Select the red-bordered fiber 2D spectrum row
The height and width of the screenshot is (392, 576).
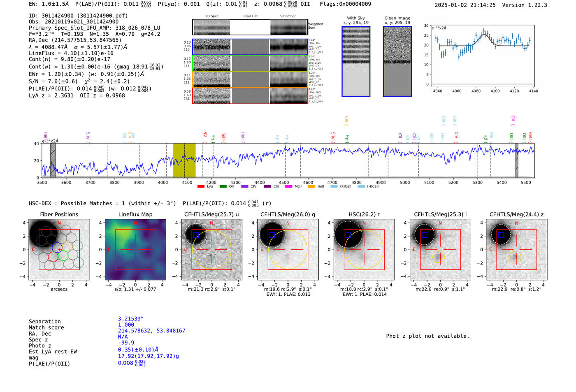(250, 96)
